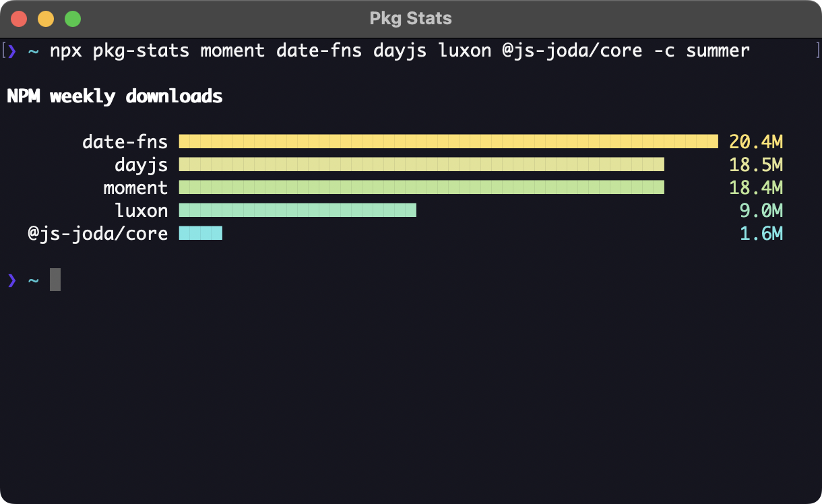Click the cyan @js-joda/core bar
Screen dimensions: 822x504
point(201,233)
